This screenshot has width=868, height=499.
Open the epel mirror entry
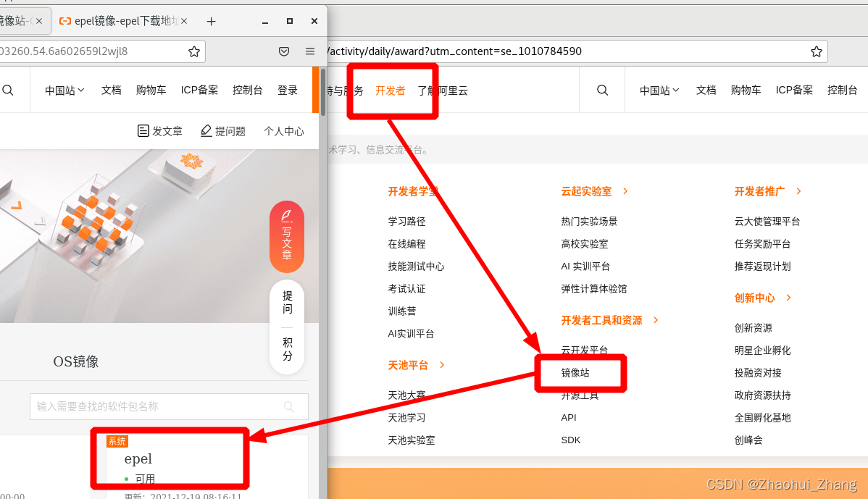[x=138, y=458]
